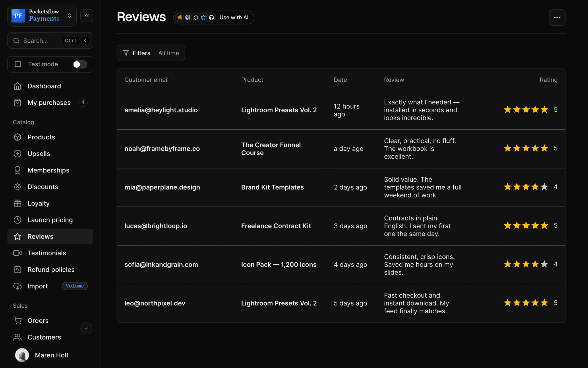
Task: Click Maren Holt's profile avatar
Action: pyautogui.click(x=22, y=355)
